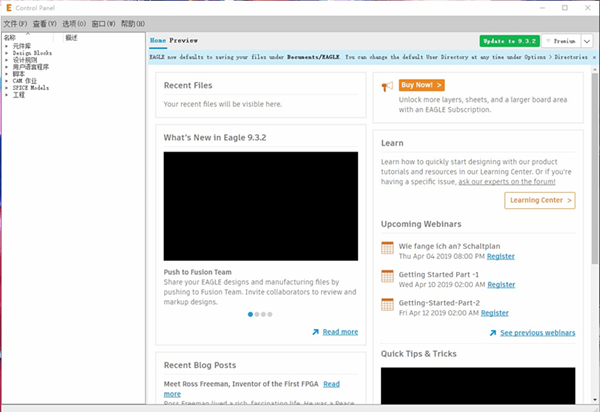Screen dimensions: 600x412
Task: Click the orange Buy Now button
Action: click(x=421, y=85)
